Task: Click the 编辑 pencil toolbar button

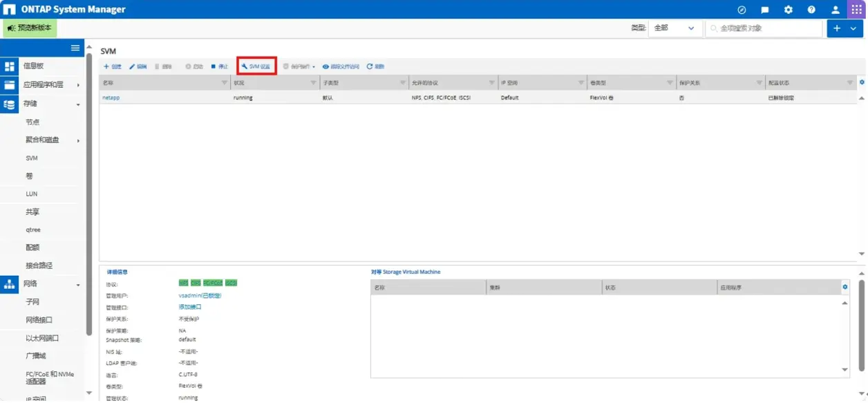Action: (138, 66)
